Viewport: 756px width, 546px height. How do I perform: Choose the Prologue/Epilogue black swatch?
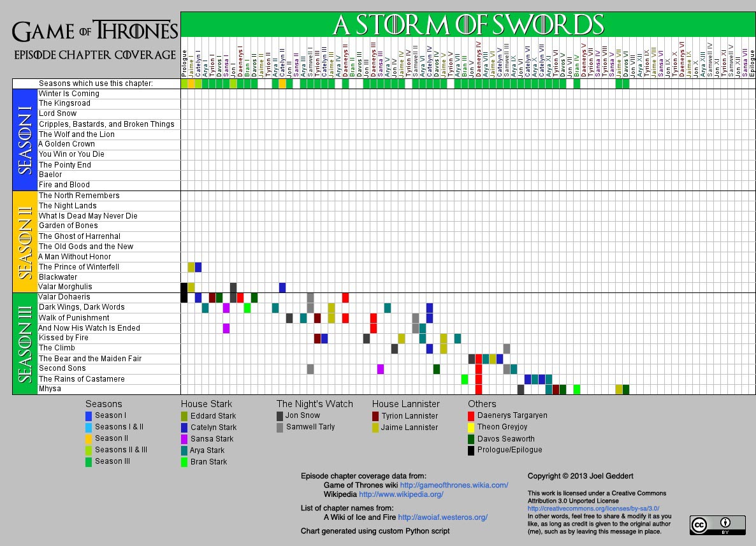pyautogui.click(x=471, y=450)
